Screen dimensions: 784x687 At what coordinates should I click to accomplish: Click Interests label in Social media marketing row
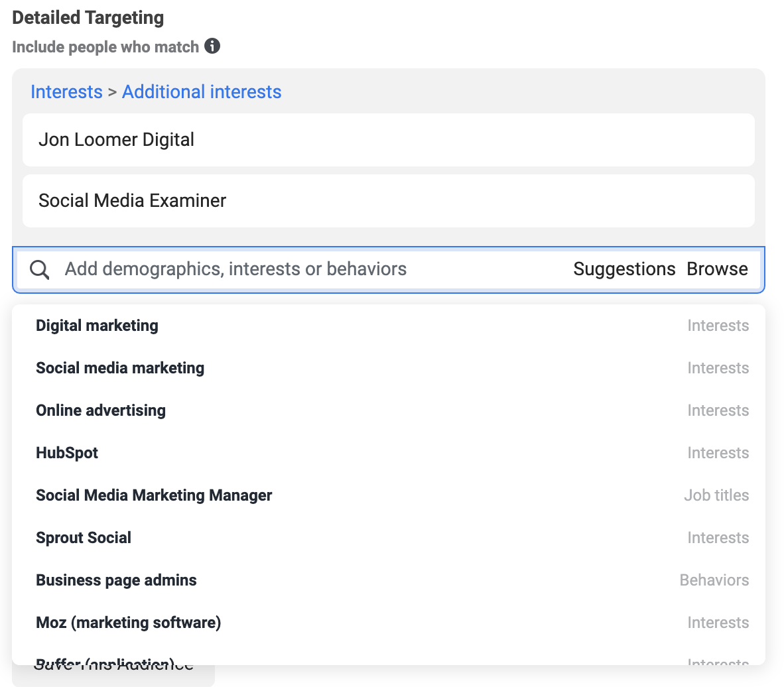pyautogui.click(x=718, y=368)
